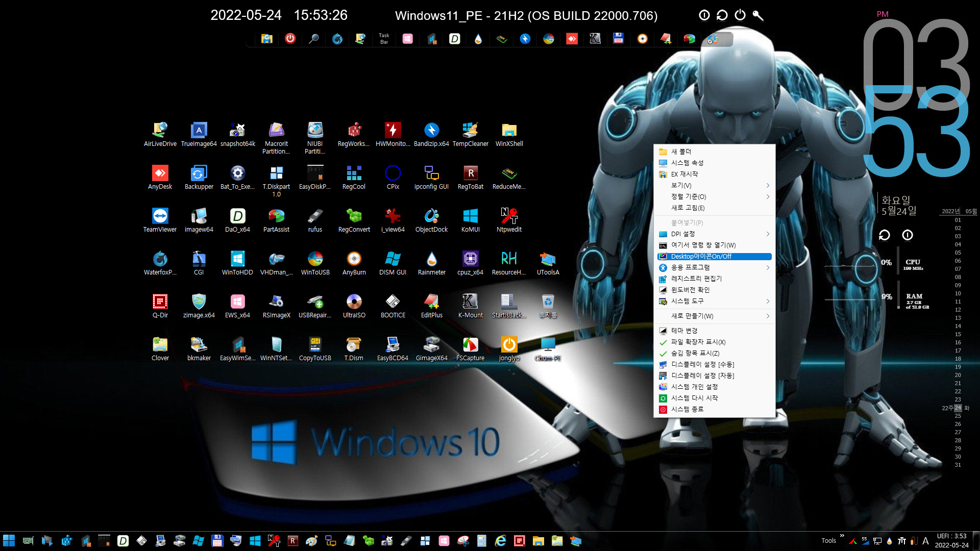Open cpuz_x64 on the desktop
Image resolution: width=980 pixels, height=551 pixels.
(x=470, y=263)
